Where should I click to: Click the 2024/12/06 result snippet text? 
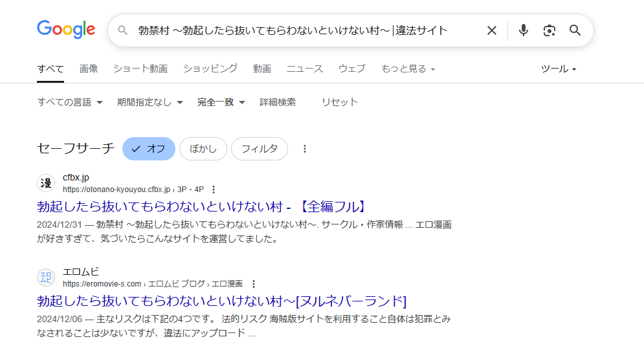point(244,326)
